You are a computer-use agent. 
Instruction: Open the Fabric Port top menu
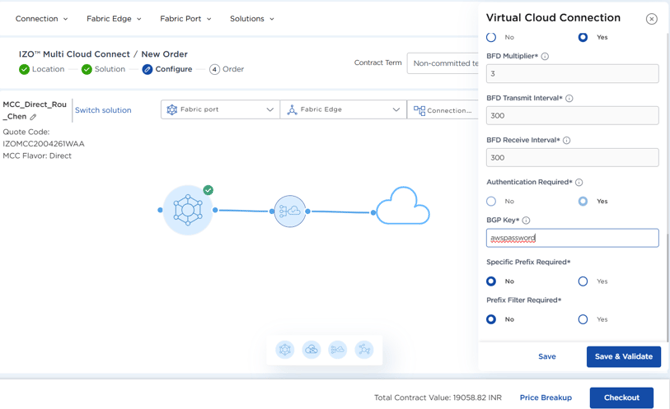185,19
